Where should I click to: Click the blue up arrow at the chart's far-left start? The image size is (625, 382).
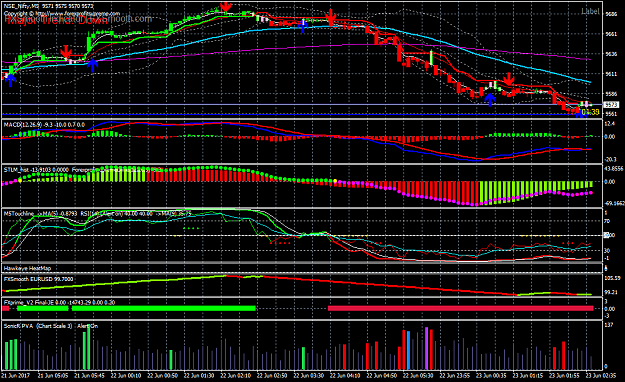point(10,80)
